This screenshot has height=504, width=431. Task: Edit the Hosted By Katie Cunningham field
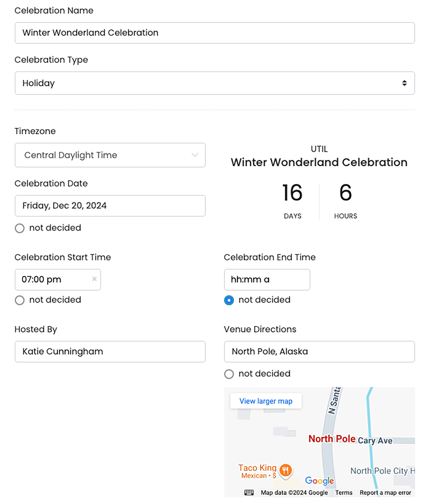(110, 352)
